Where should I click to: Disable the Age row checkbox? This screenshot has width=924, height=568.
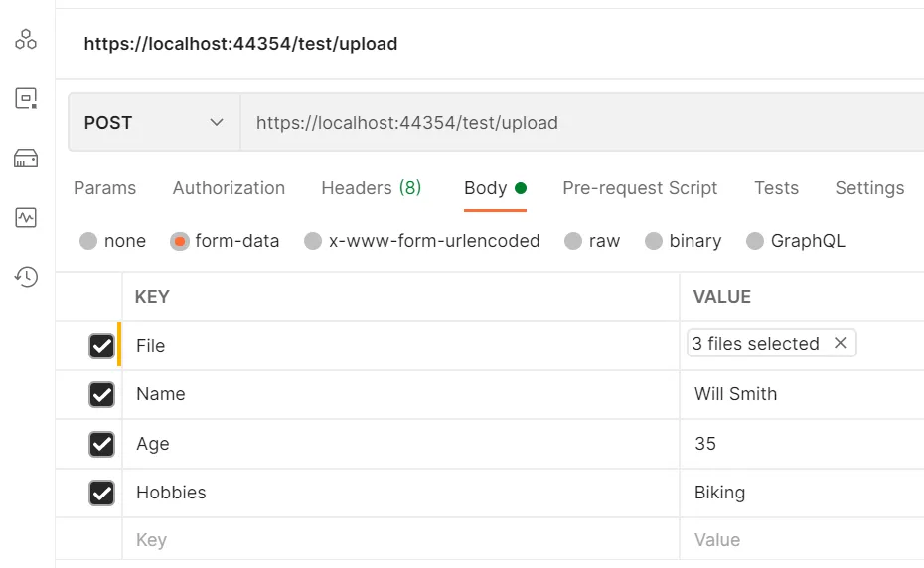101,444
